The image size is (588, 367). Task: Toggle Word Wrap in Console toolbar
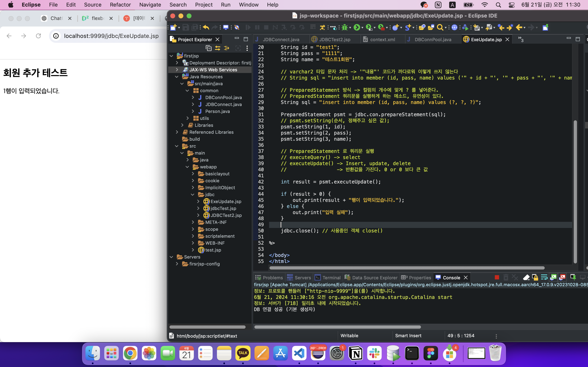pyautogui.click(x=544, y=277)
